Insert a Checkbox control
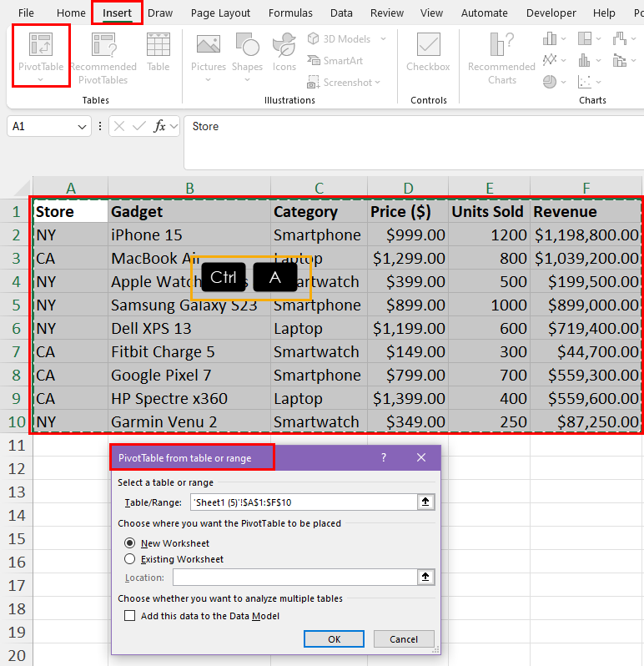This screenshot has height=666, width=644. [x=428, y=53]
